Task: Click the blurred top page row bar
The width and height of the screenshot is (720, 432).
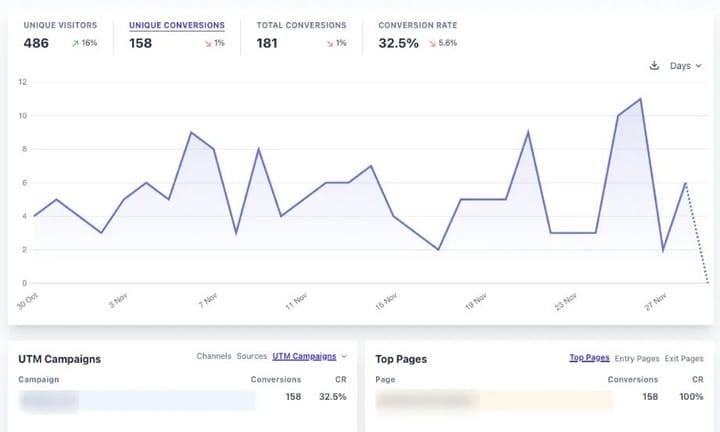Action: coord(494,400)
